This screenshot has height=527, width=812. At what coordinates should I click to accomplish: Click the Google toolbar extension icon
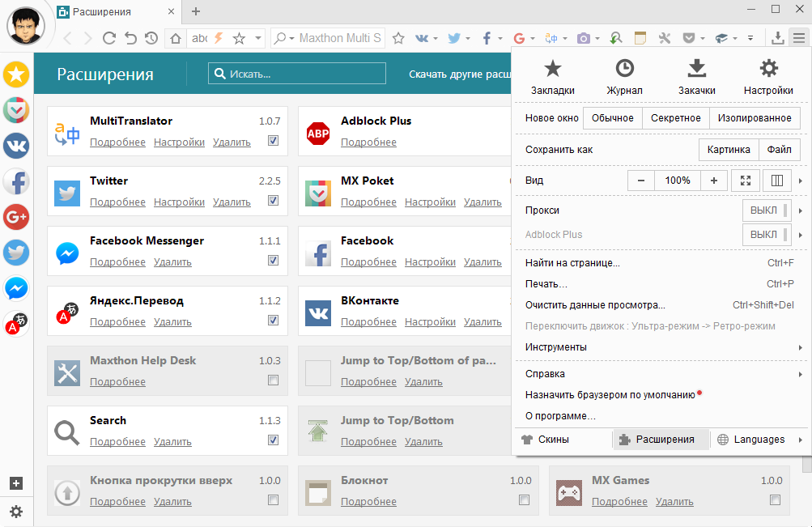tap(519, 38)
